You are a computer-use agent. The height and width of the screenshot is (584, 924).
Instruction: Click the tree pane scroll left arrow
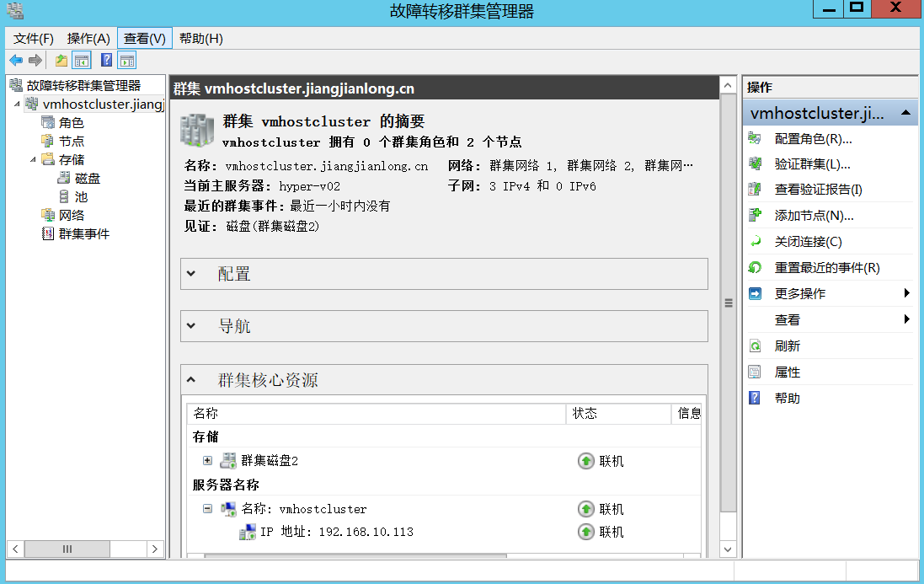click(15, 549)
